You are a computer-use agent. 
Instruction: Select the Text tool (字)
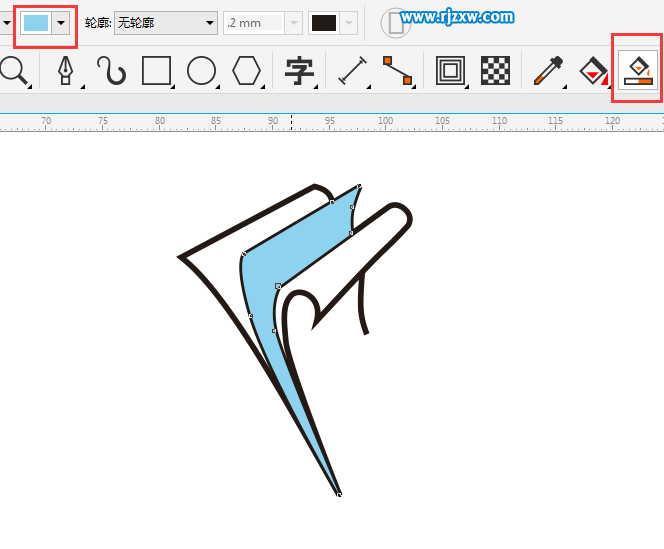[299, 71]
